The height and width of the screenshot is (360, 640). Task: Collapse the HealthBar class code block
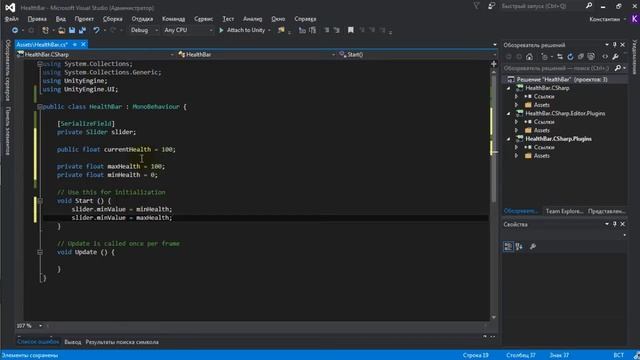(x=40, y=107)
